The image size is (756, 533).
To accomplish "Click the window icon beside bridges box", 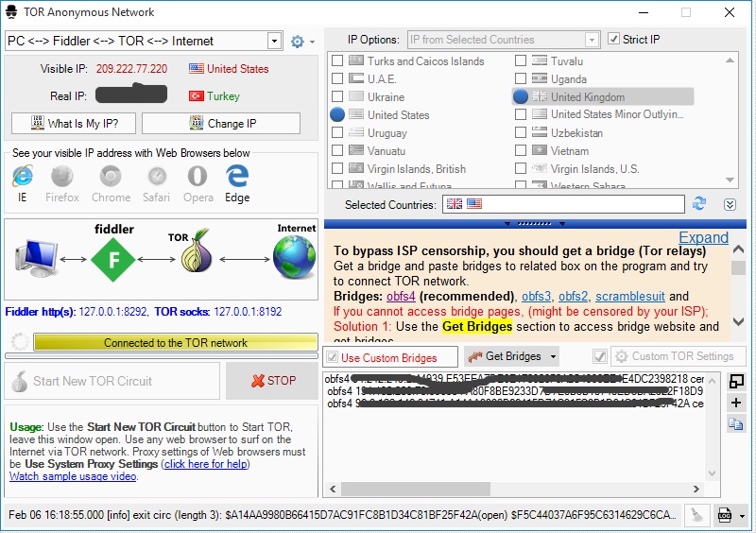I will pos(736,381).
